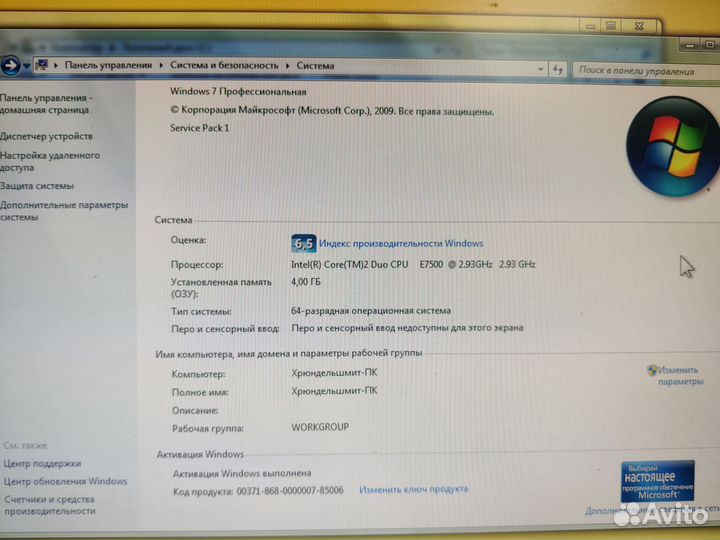The width and height of the screenshot is (720, 540).
Task: Select 'Система и безопасность' breadcrumb
Action: tap(224, 65)
